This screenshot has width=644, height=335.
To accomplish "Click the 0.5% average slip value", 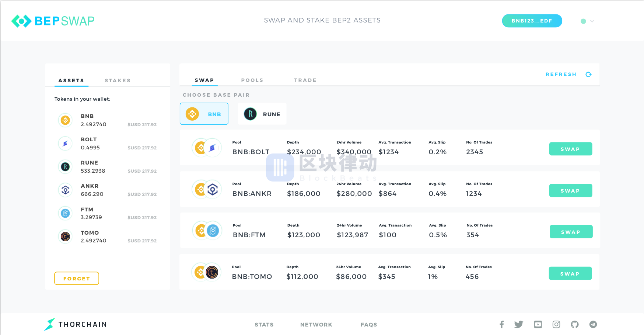I will (438, 235).
